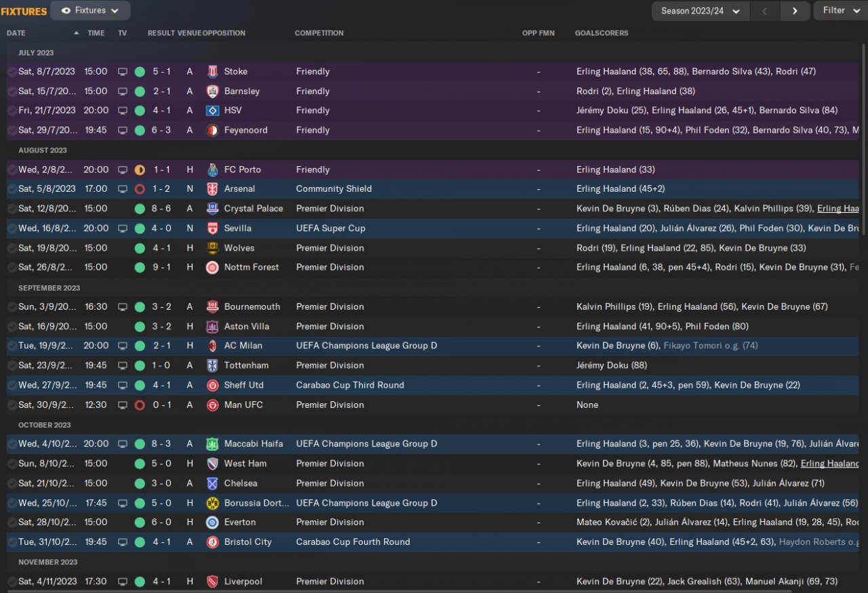Click the vertical scrollbar on the right
868x593 pixels.
[x=865, y=136]
